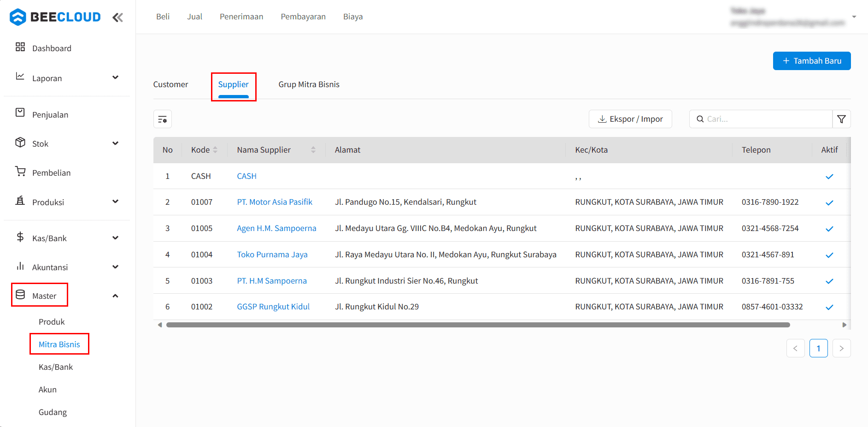Click the Penjualan sidebar label
The width and height of the screenshot is (868, 427).
point(50,115)
